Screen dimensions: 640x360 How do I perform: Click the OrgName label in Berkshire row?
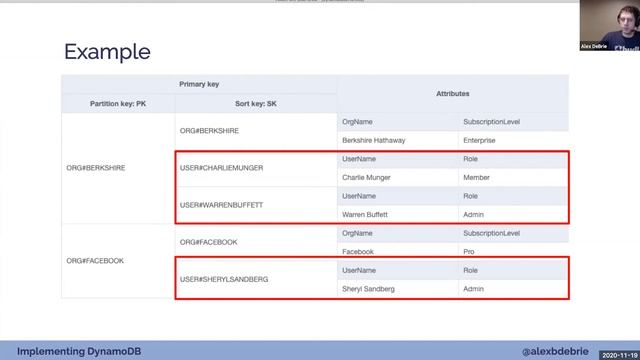(357, 122)
